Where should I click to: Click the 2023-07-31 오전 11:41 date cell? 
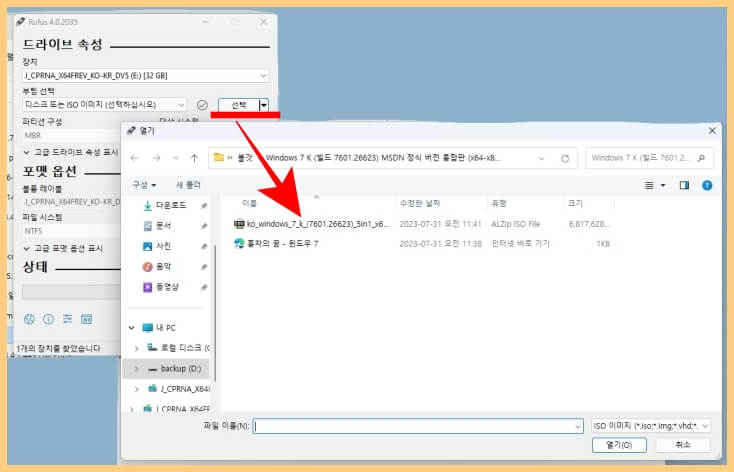(x=440, y=224)
